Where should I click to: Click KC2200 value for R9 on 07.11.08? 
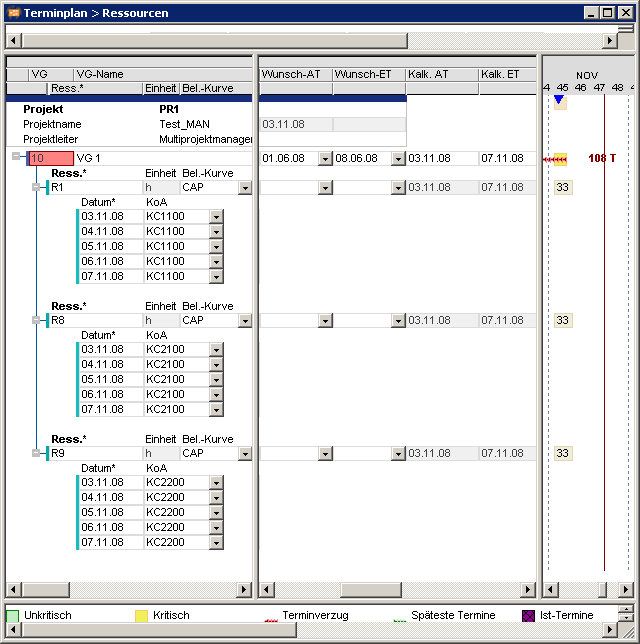coord(177,542)
